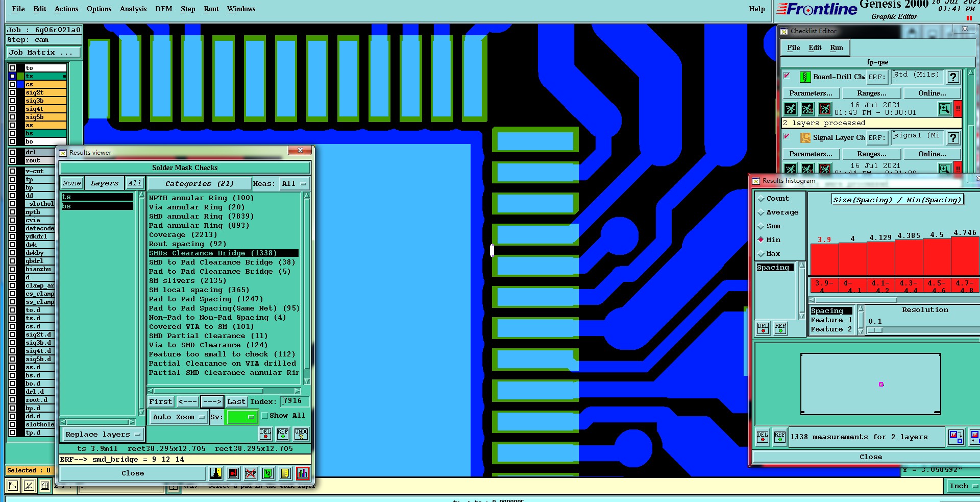Open Edit menu in Checklist Editor

click(x=815, y=48)
